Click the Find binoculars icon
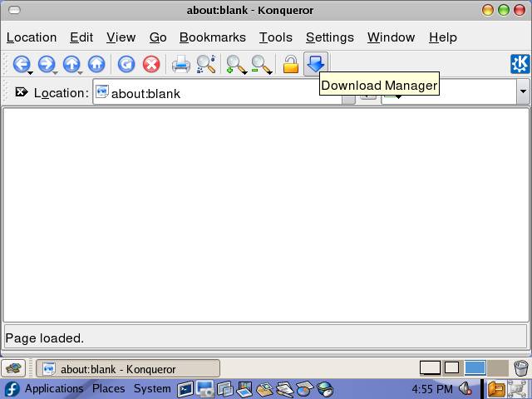Image resolution: width=532 pixels, height=399 pixels. [205, 64]
